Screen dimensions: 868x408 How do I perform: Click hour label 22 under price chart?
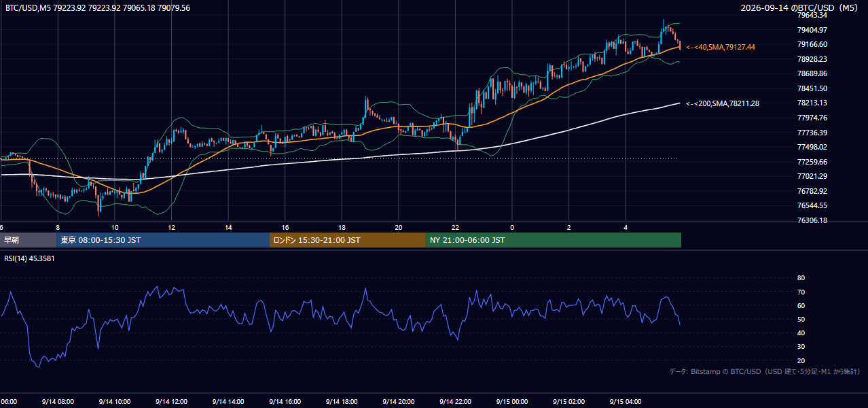coord(456,227)
